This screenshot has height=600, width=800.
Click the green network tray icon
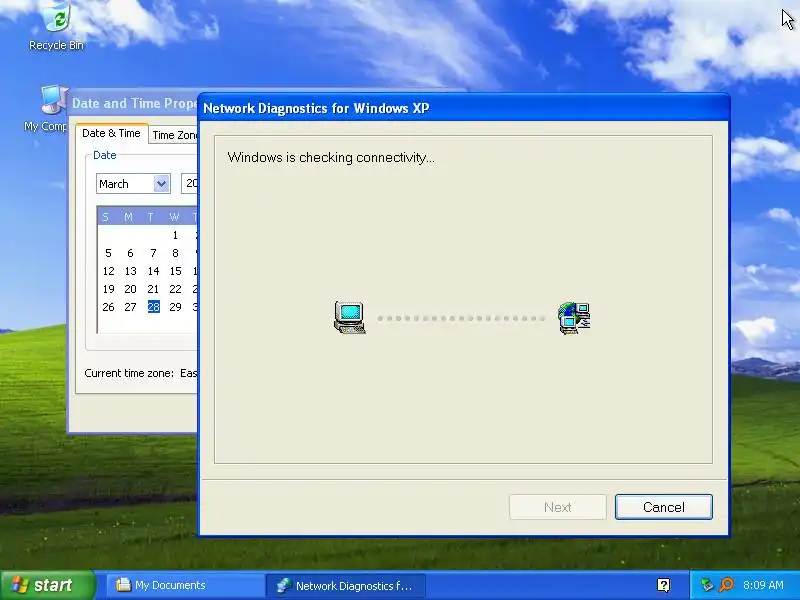point(707,585)
